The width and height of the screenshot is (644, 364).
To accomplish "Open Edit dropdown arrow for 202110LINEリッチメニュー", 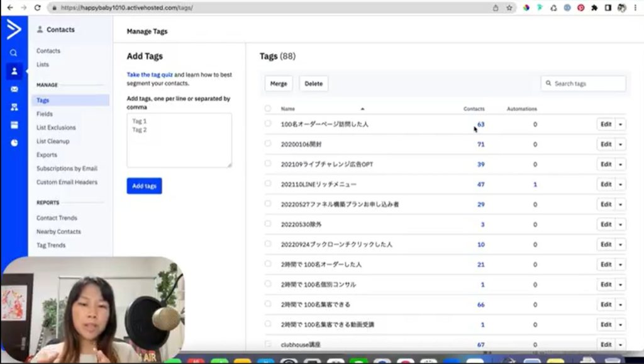I will [621, 184].
